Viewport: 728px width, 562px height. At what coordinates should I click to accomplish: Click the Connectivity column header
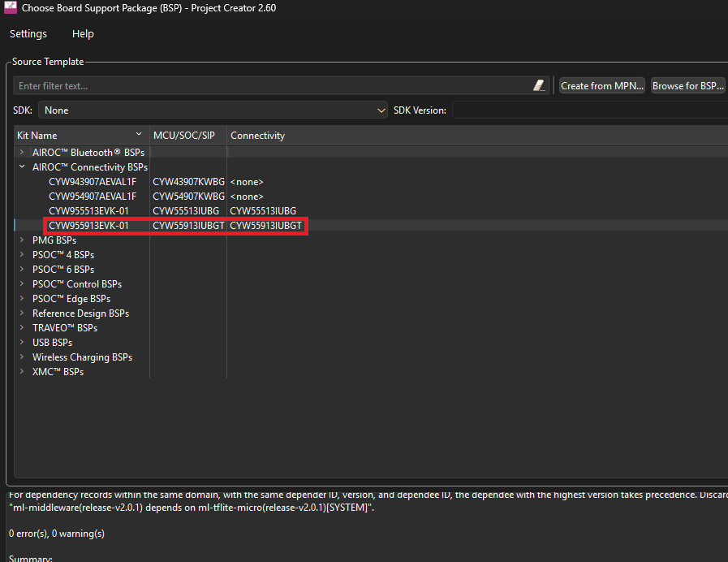click(x=258, y=136)
